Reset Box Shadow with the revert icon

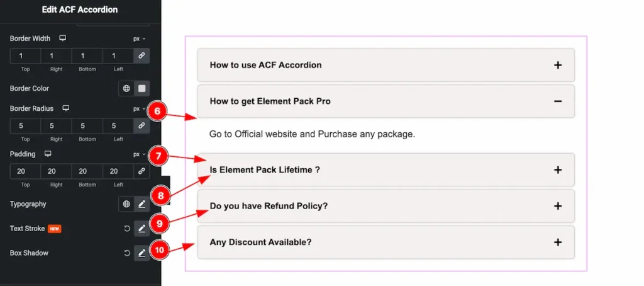[127, 253]
